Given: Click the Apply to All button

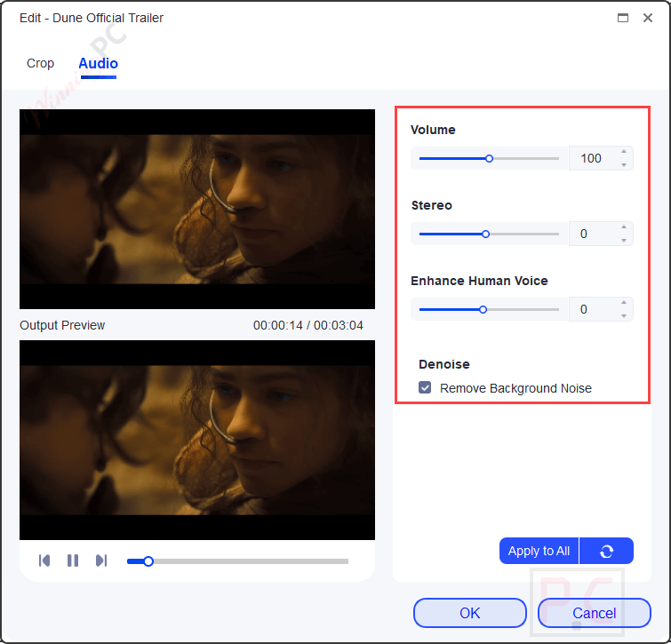Looking at the screenshot, I should click(x=539, y=551).
